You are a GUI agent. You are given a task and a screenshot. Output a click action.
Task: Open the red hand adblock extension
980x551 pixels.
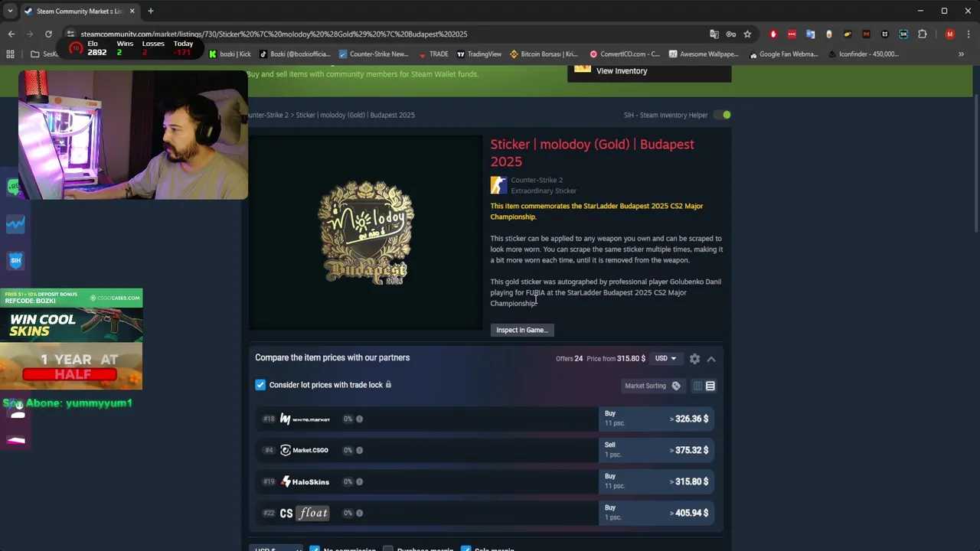[x=773, y=34]
